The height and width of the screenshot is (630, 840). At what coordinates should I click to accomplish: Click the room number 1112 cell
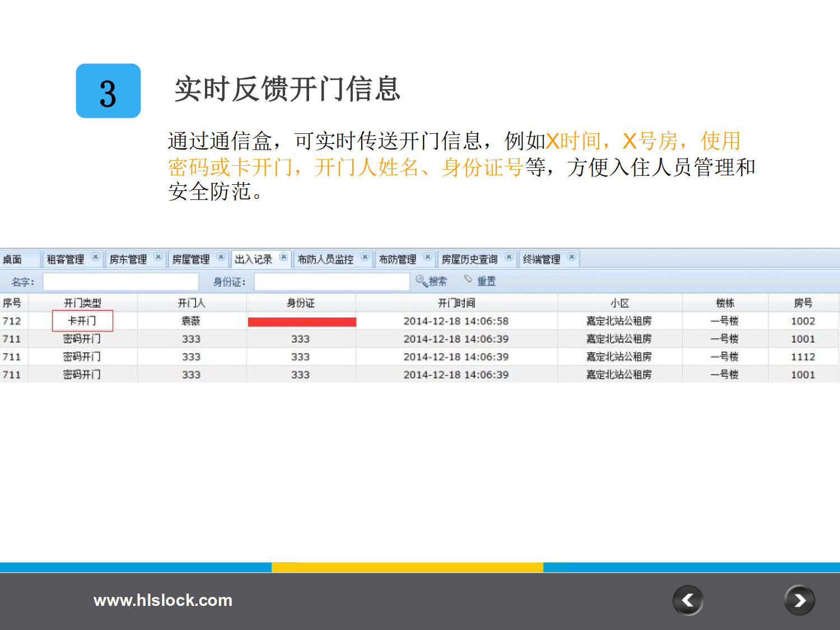pyautogui.click(x=802, y=357)
